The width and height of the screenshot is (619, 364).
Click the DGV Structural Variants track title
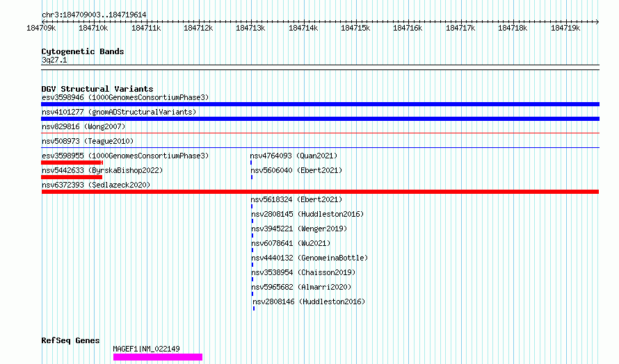pyautogui.click(x=97, y=89)
